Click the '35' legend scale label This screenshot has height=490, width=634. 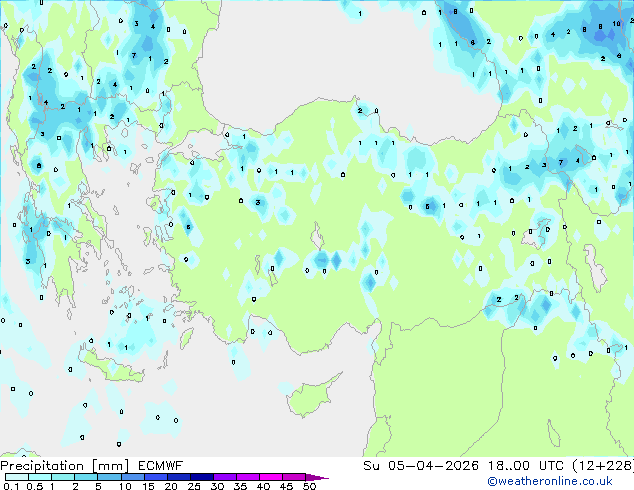click(240, 486)
